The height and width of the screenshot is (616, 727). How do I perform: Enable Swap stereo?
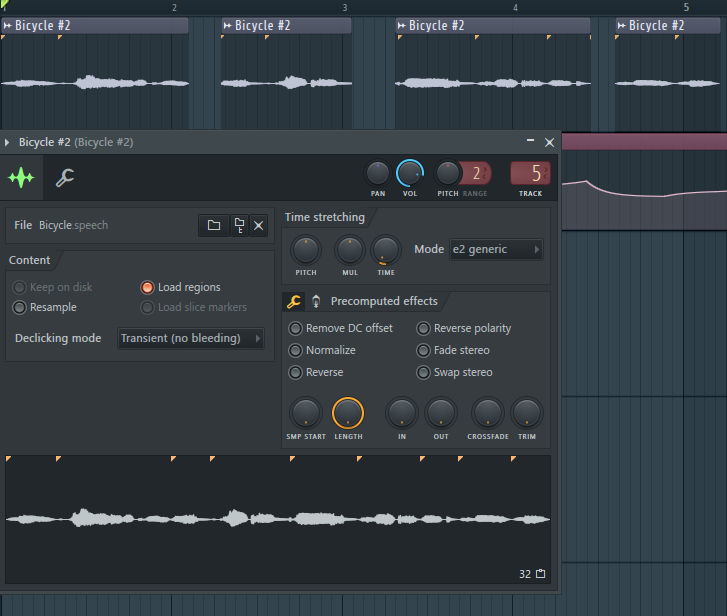click(454, 372)
